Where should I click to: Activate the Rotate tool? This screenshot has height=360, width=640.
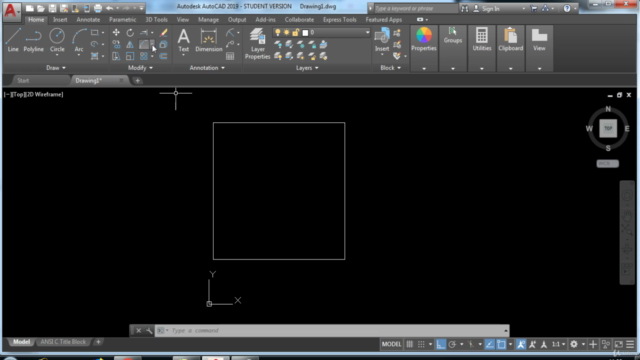point(130,33)
